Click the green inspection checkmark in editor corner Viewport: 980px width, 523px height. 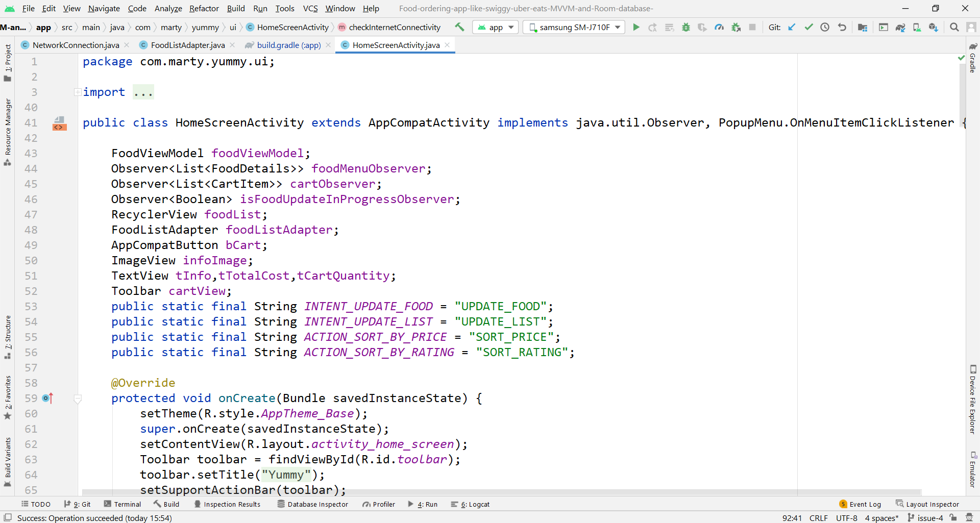point(961,58)
